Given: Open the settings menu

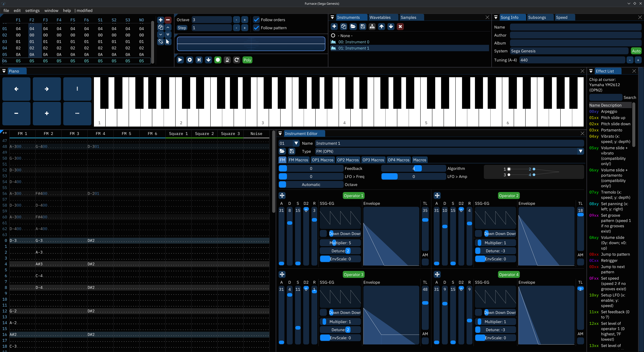Looking at the screenshot, I should click(32, 11).
